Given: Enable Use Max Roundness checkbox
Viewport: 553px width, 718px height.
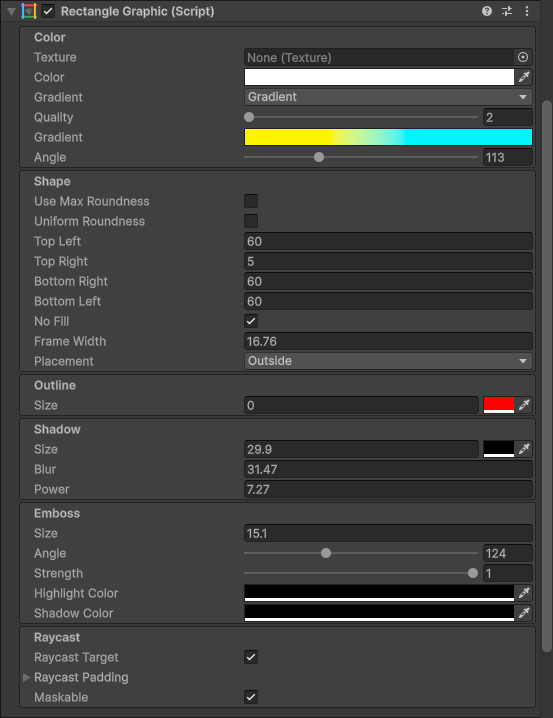Looking at the screenshot, I should [251, 201].
